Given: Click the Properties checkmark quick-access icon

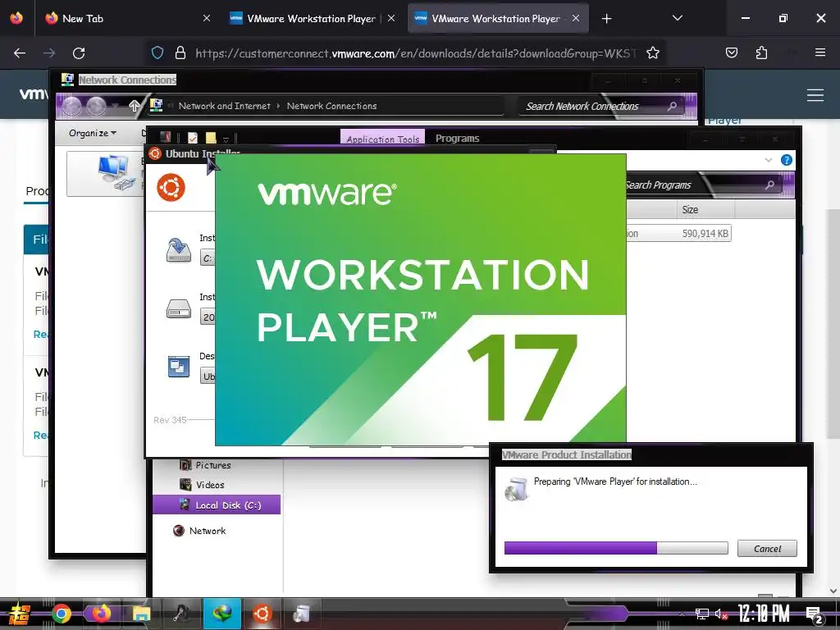Looking at the screenshot, I should point(192,138).
